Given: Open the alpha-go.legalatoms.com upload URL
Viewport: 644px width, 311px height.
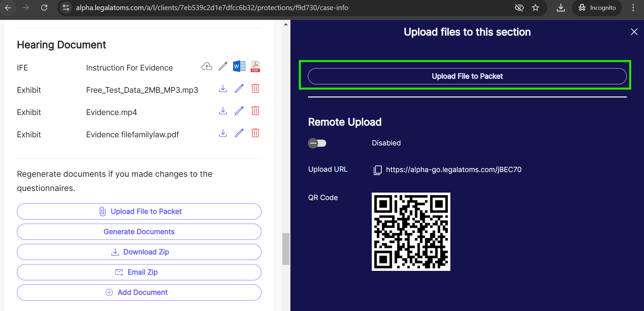Looking at the screenshot, I should [454, 170].
